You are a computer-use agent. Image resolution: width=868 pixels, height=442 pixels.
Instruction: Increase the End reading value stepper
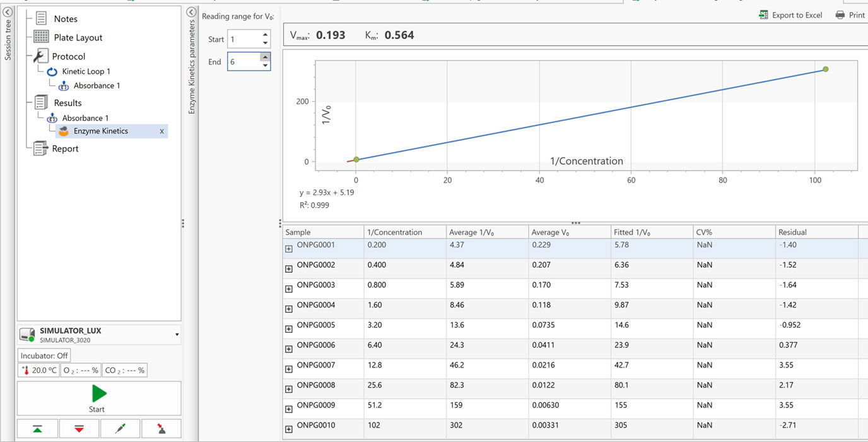[x=265, y=57]
